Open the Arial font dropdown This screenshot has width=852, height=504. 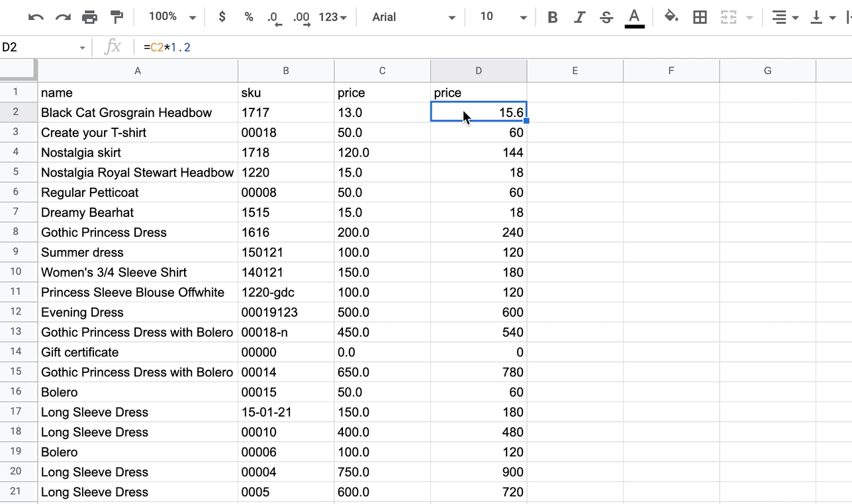click(414, 17)
